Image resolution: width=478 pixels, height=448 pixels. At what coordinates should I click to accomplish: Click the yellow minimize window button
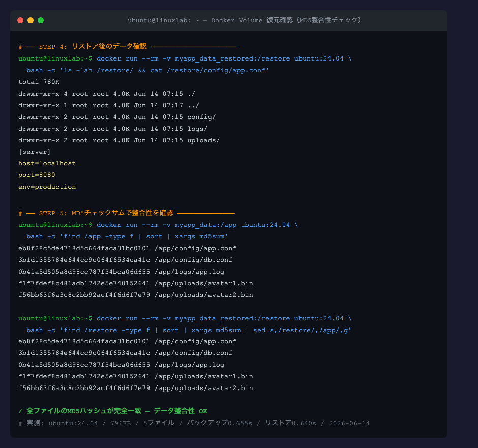31,20
